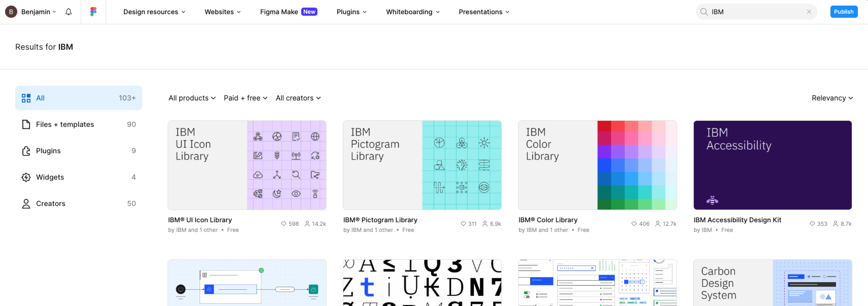The image size is (868, 306).
Task: Open Carbon Design System thumbnail
Action: click(773, 283)
